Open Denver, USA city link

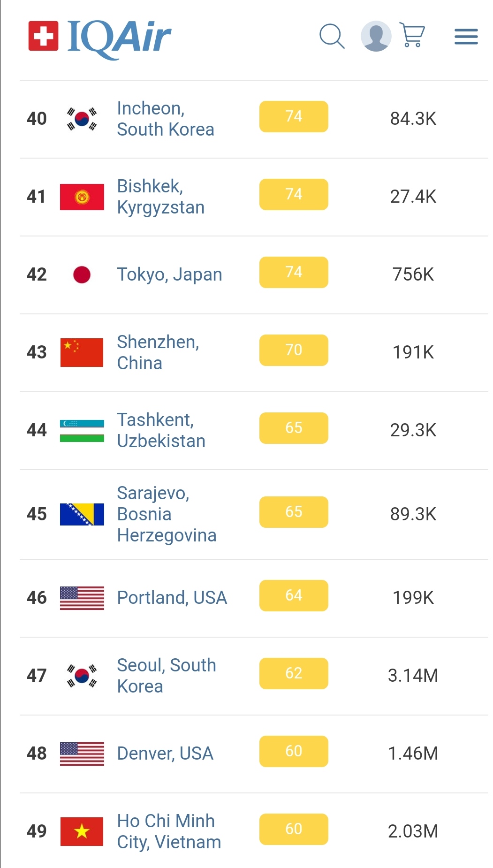point(165,754)
